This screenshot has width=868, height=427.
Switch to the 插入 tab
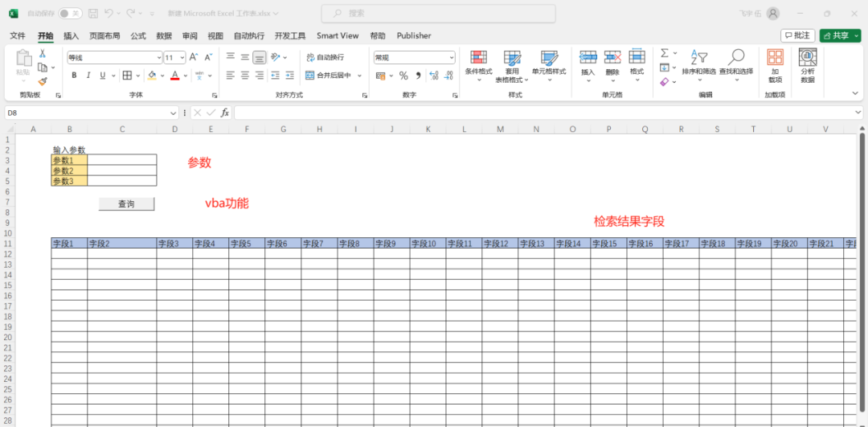click(x=72, y=35)
